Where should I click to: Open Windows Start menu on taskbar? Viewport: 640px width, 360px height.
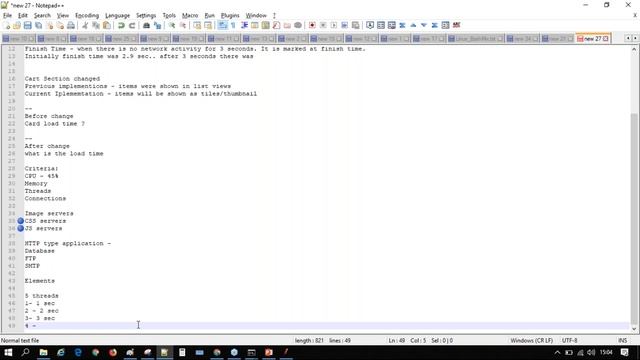click(x=8, y=352)
